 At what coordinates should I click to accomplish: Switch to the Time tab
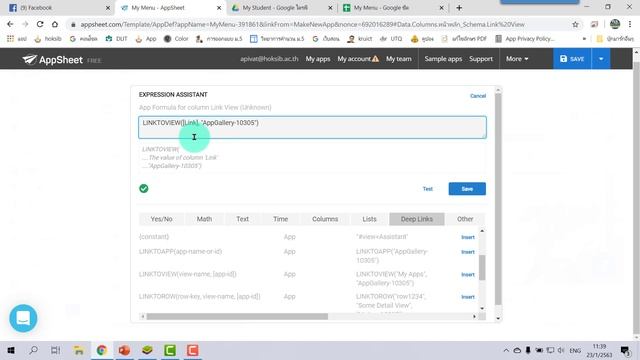tap(280, 219)
